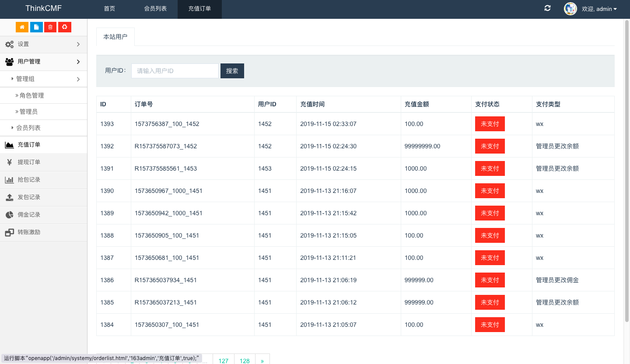This screenshot has width=630, height=364.
Task: Open 抢包记录 in the sidebar
Action: (29, 180)
